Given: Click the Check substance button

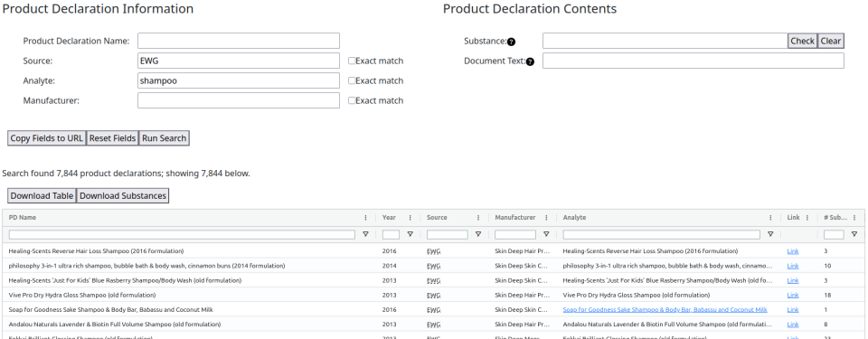Looking at the screenshot, I should click(802, 41).
